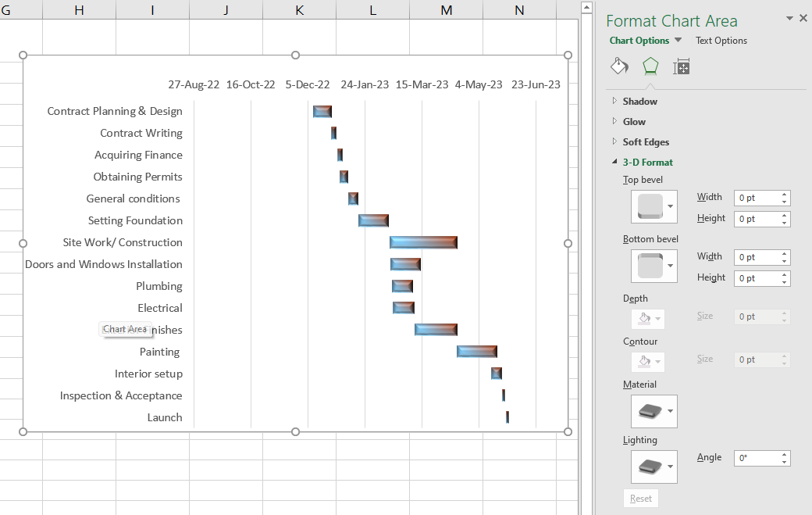Image resolution: width=812 pixels, height=515 pixels.
Task: Open the task pane options arrow
Action: click(789, 18)
